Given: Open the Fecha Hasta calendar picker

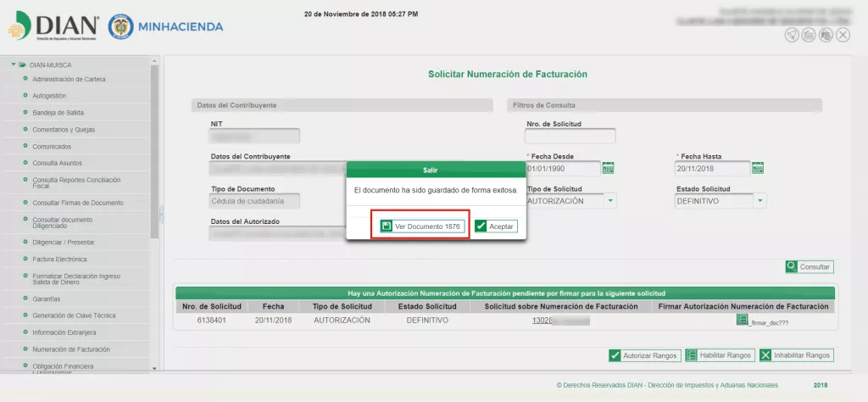Looking at the screenshot, I should [758, 168].
